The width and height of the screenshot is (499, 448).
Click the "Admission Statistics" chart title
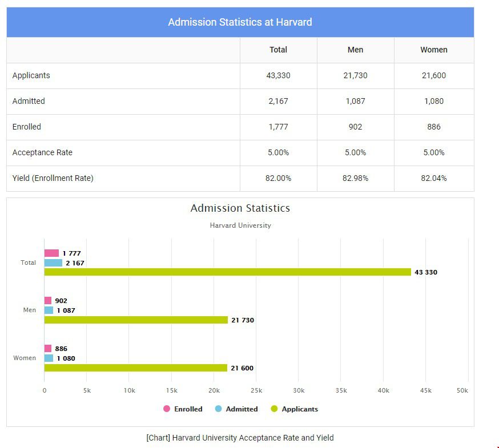(240, 208)
